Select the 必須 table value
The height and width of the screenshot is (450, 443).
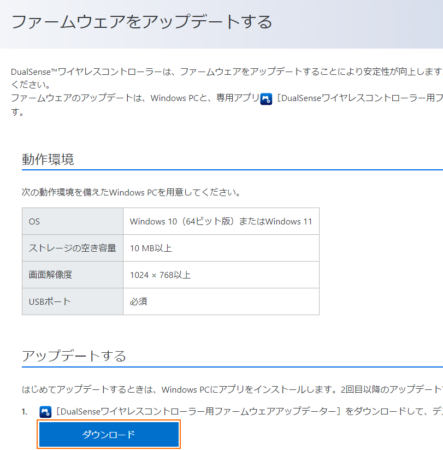(x=138, y=302)
